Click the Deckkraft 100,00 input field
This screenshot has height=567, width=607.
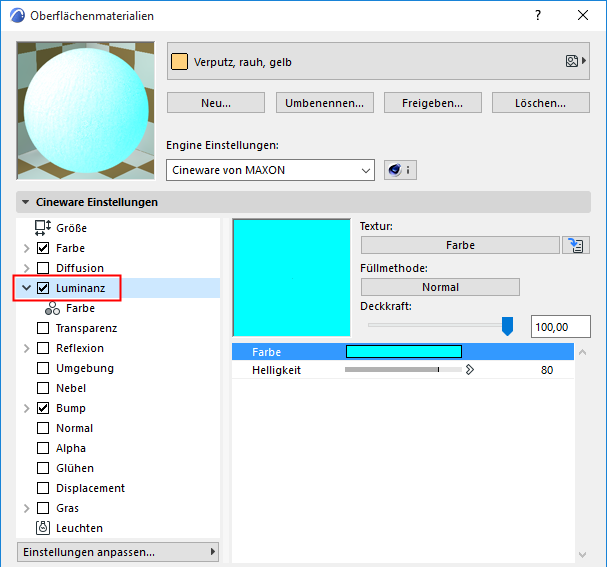(561, 327)
